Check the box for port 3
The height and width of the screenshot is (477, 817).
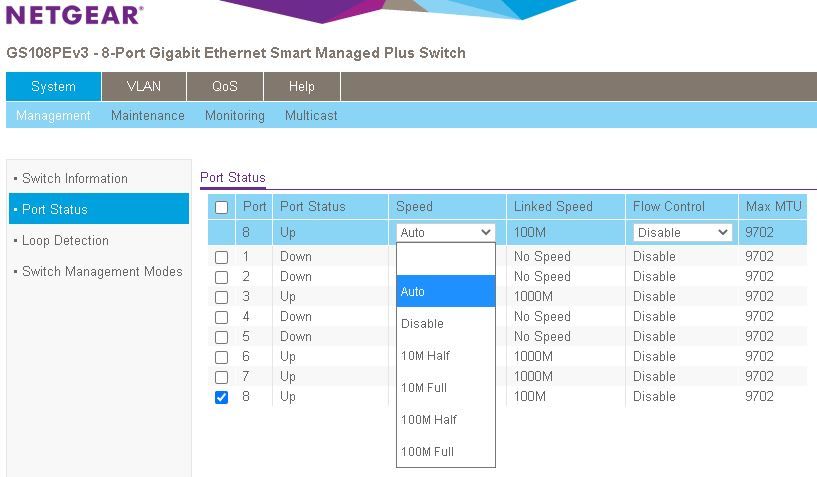(x=222, y=297)
